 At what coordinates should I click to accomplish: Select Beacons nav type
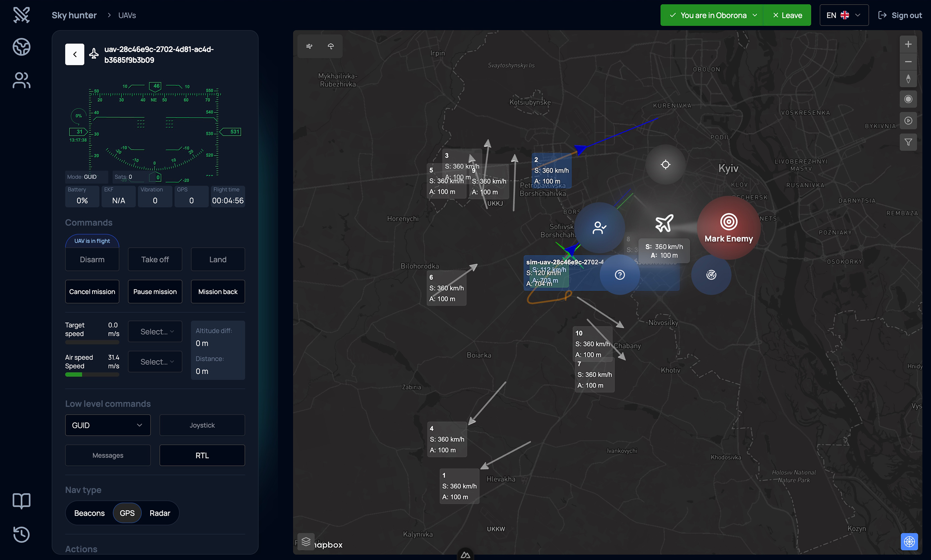89,513
